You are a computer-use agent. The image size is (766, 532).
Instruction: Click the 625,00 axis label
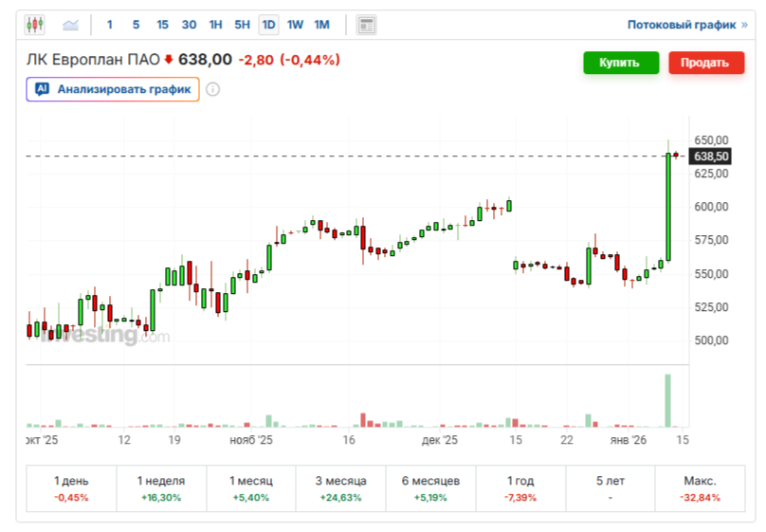711,174
